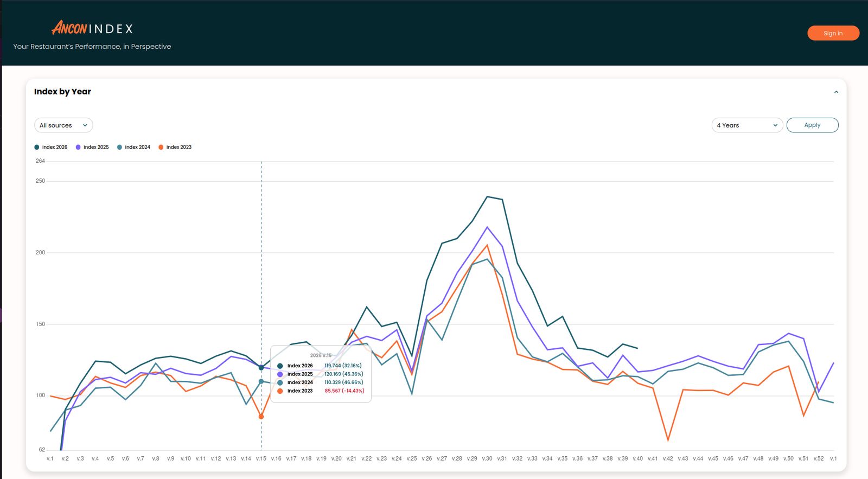Click the Ancon Index logo
The height and width of the screenshot is (479, 868).
click(92, 28)
